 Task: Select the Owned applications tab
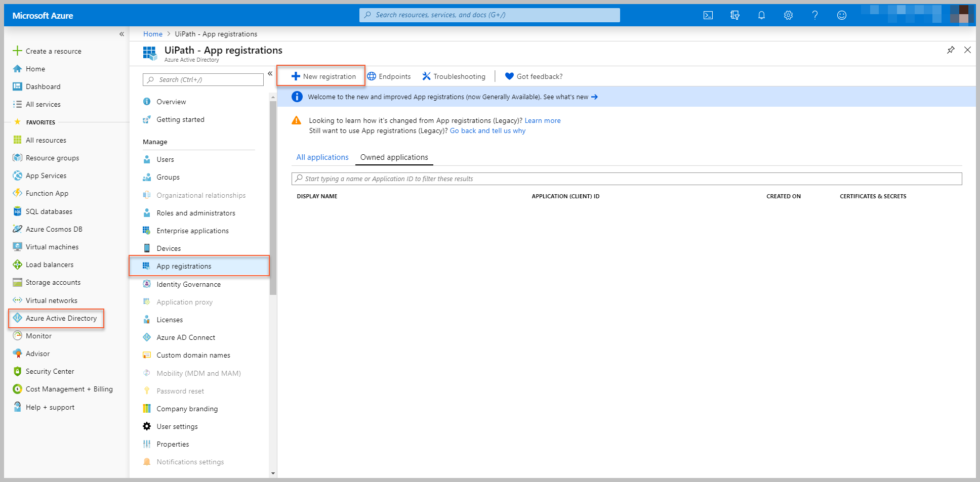pos(394,157)
